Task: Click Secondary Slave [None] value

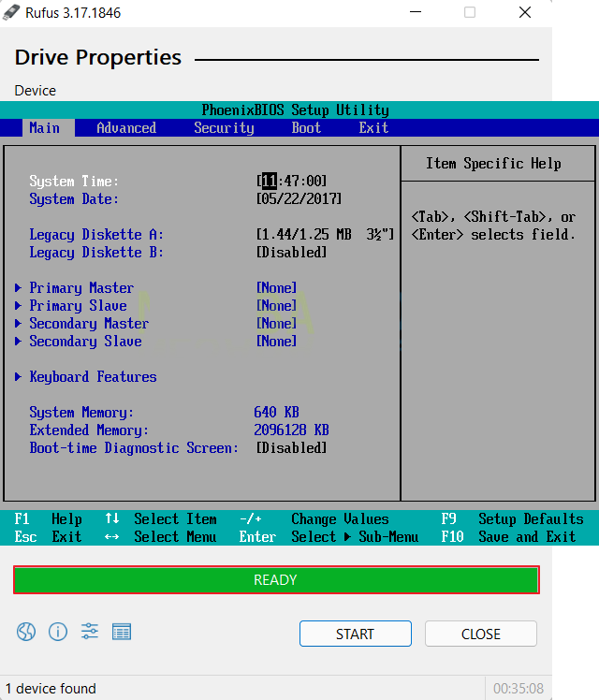Action: click(276, 342)
